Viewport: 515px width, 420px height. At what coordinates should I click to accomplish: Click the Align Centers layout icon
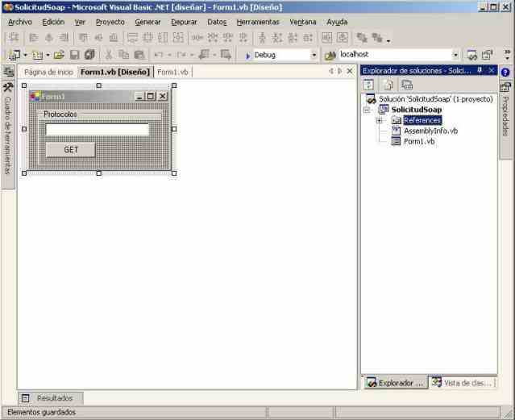[48, 38]
